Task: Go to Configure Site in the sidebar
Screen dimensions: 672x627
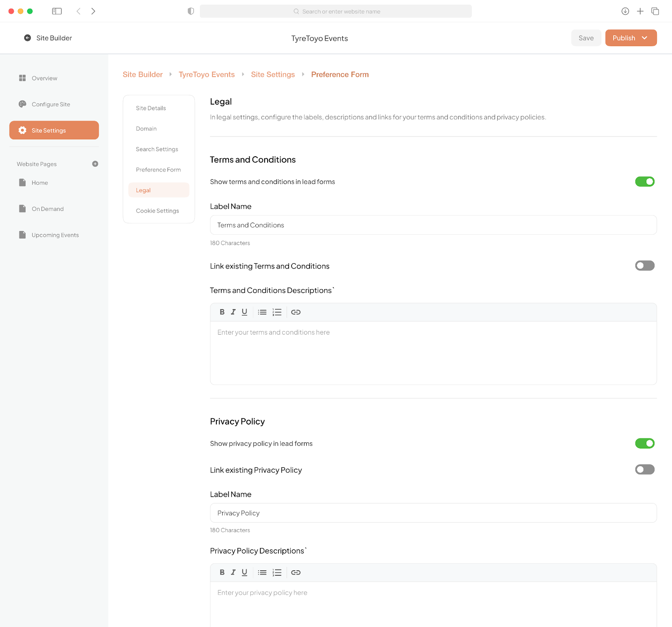Action: (x=51, y=104)
